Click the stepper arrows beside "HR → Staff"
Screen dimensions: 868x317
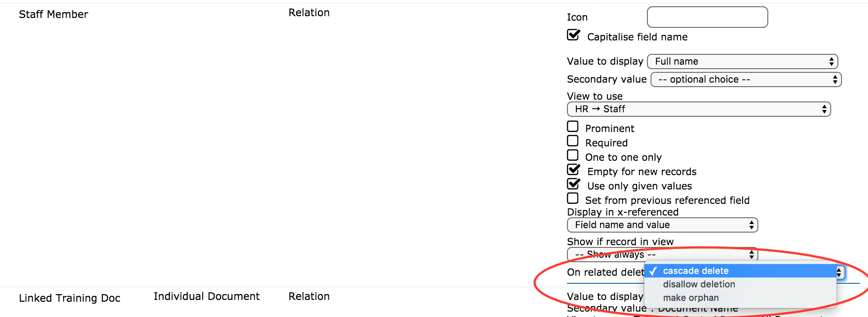pyautogui.click(x=824, y=109)
